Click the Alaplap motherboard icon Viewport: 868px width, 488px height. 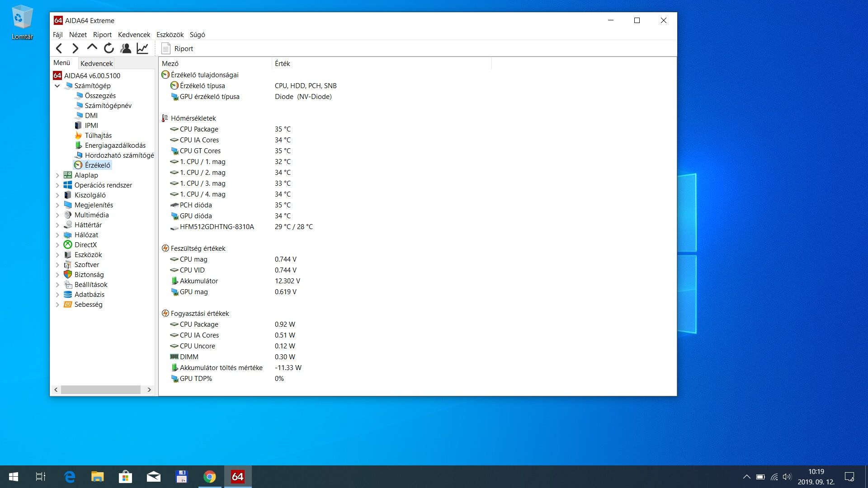pos(68,175)
